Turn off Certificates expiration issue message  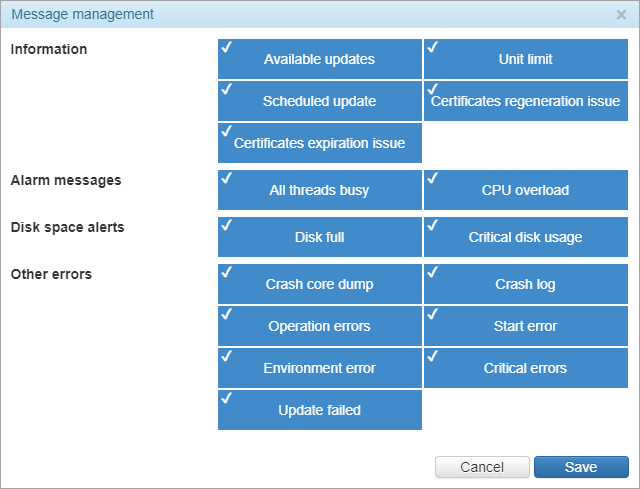click(x=319, y=143)
